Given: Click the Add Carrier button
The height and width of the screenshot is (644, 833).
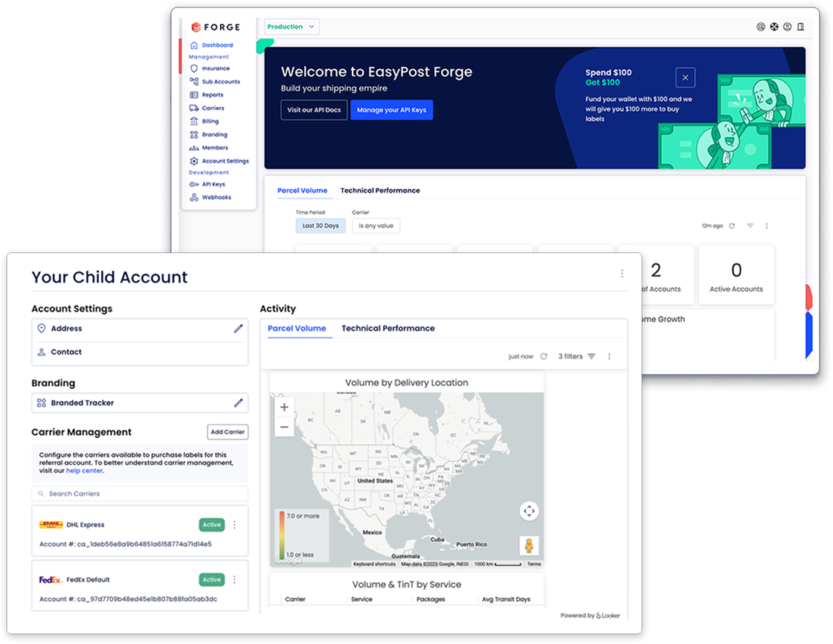Looking at the screenshot, I should pyautogui.click(x=228, y=432).
